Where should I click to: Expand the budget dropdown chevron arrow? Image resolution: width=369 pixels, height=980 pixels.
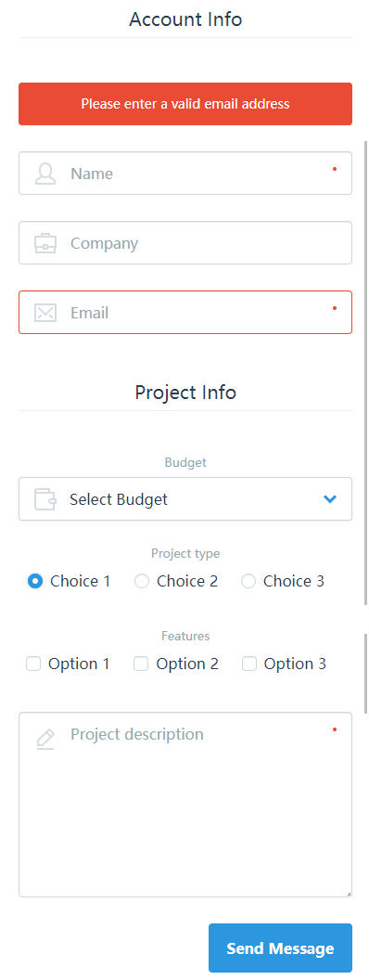click(330, 498)
